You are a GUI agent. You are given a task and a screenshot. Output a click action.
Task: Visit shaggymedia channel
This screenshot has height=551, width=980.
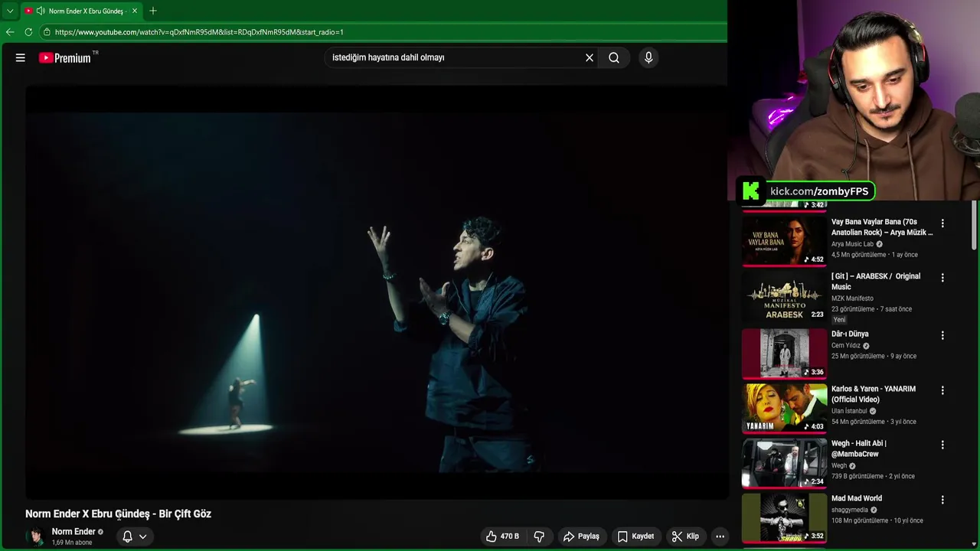click(850, 510)
